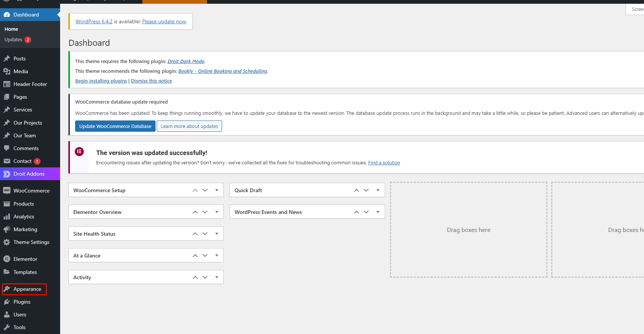Toggle the Activity panel
Viewport: 644px width, 334px height.
tap(217, 277)
